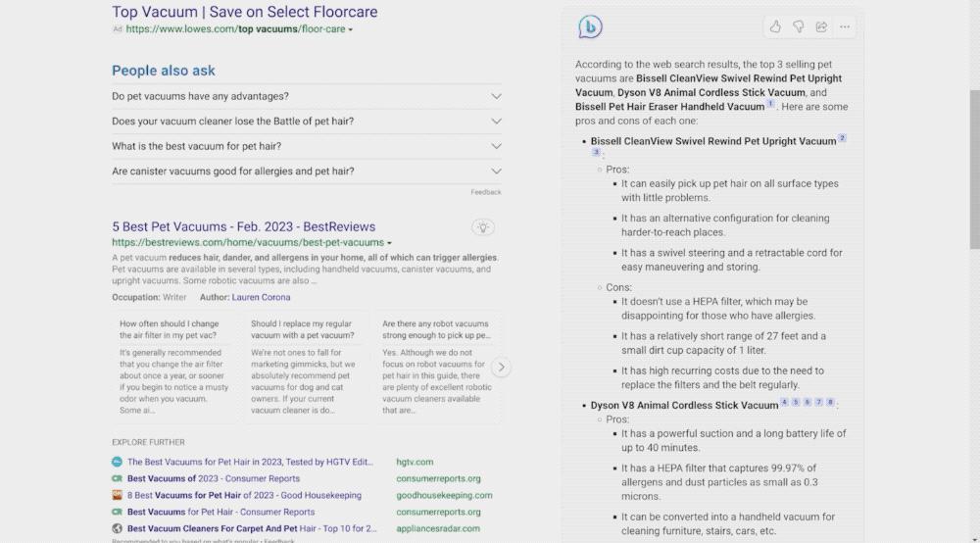Click author link Lauren Corona
The width and height of the screenshot is (980, 543).
[261, 297]
